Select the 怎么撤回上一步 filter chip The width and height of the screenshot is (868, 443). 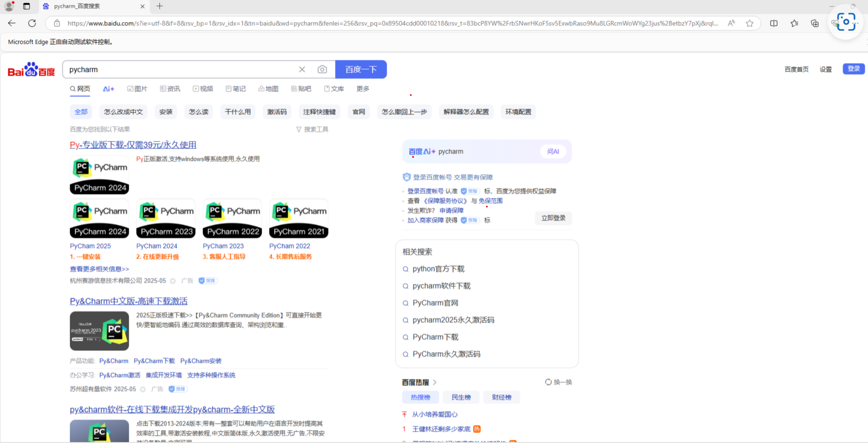click(404, 112)
